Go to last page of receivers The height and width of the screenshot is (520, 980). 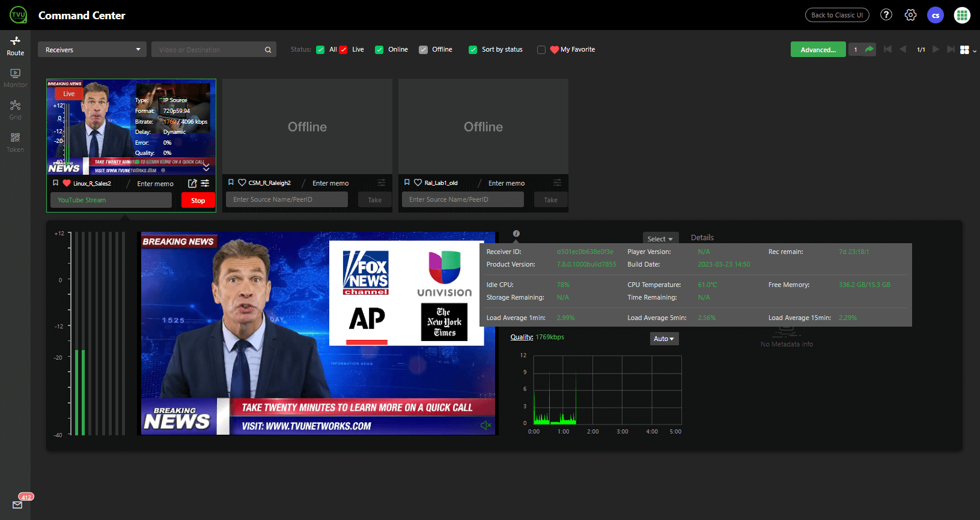pyautogui.click(x=951, y=49)
